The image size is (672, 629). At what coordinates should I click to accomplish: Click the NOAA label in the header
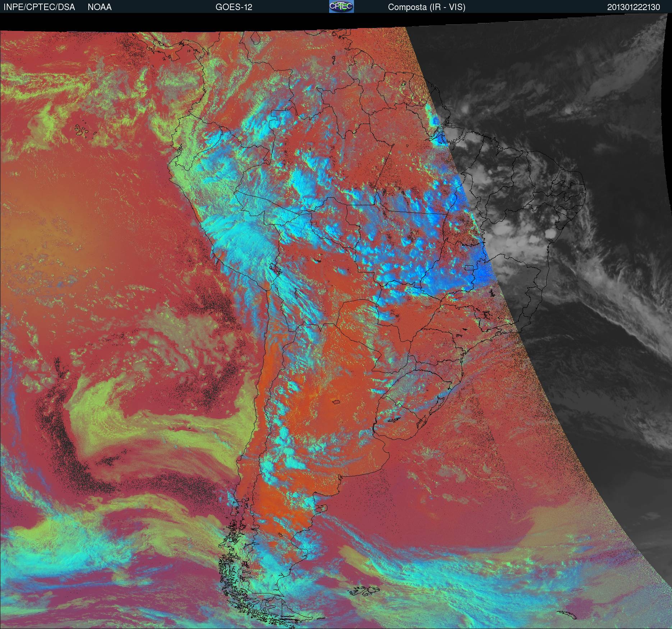[x=100, y=7]
